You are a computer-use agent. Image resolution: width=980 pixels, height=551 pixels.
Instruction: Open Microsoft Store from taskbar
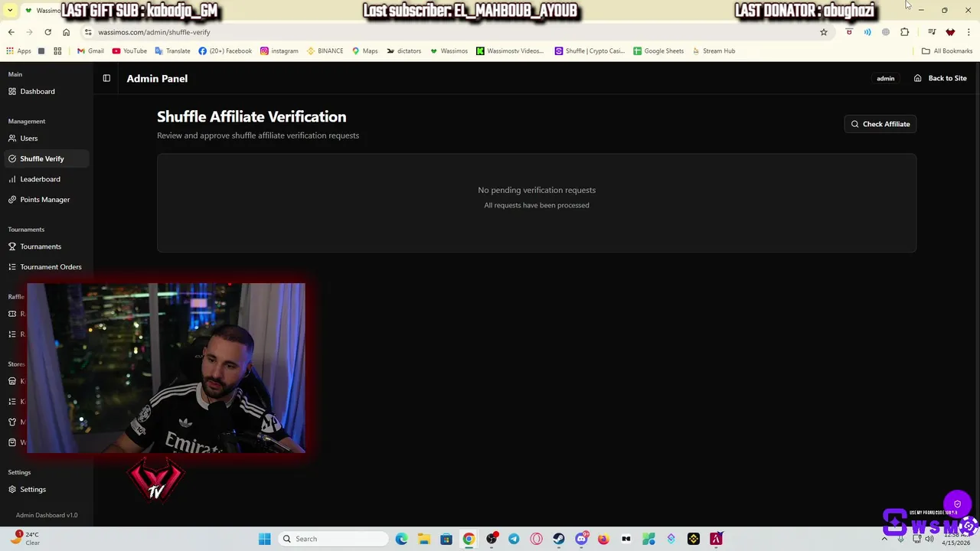[x=446, y=539]
